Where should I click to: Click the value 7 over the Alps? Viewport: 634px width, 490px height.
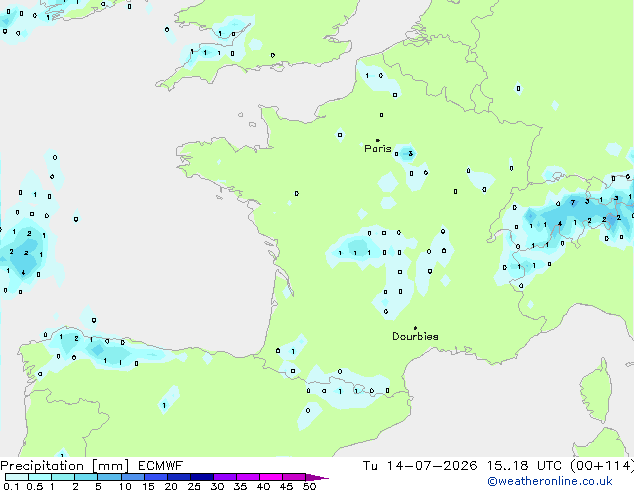573,202
